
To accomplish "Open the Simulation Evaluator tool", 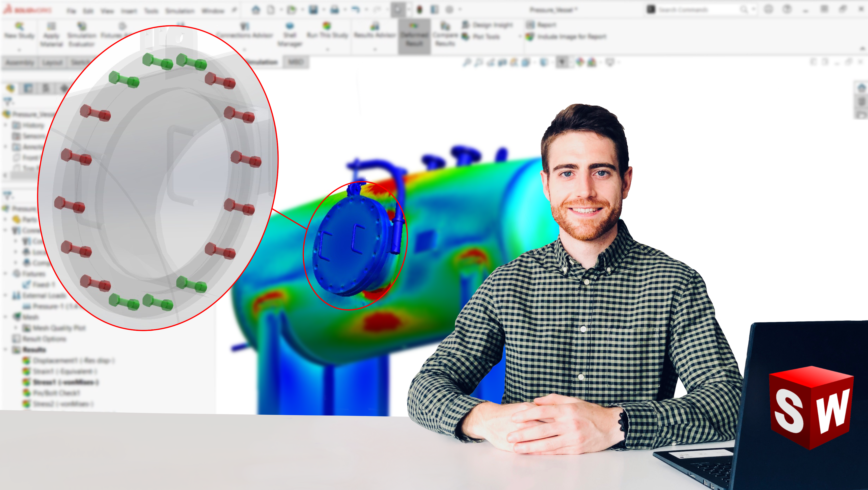I will (x=82, y=34).
